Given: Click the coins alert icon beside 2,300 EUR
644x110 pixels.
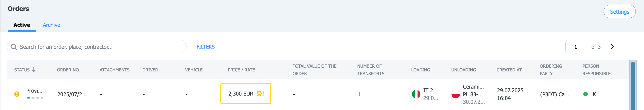Looking at the screenshot, I should 261,94.
